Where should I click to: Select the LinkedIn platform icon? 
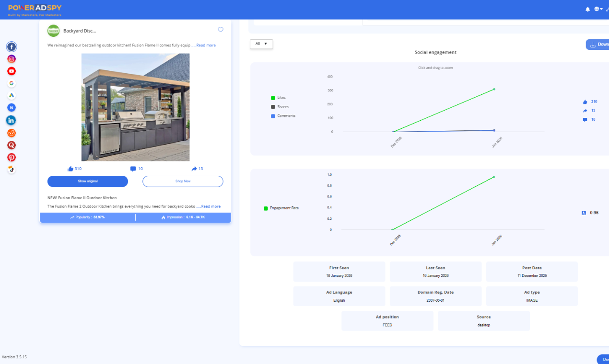point(12,120)
